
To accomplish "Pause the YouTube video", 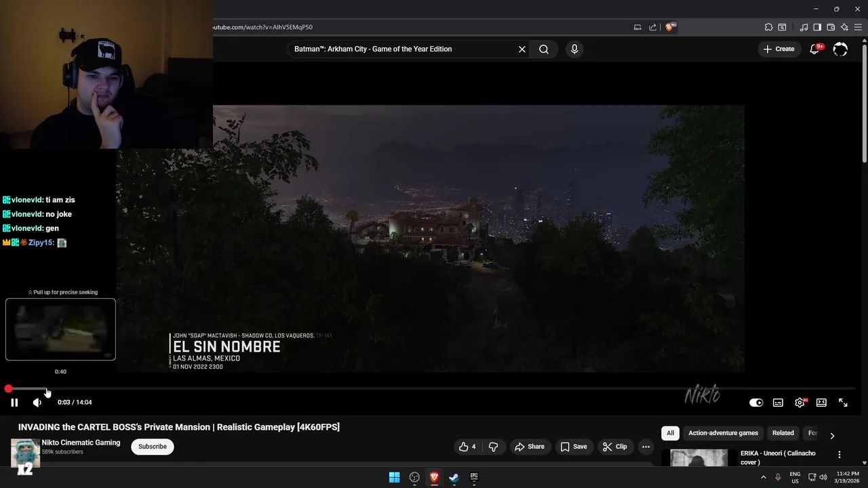I will tap(14, 403).
